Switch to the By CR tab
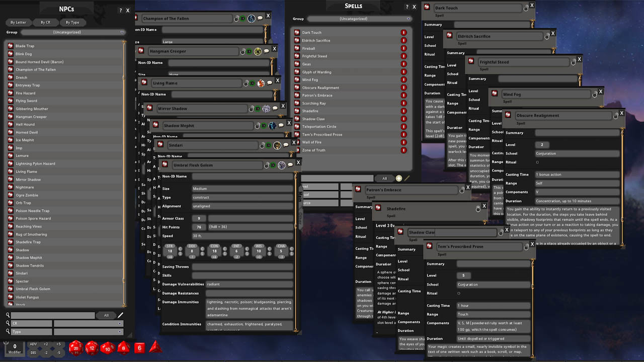Screen dimensions: 644x362 46,22
